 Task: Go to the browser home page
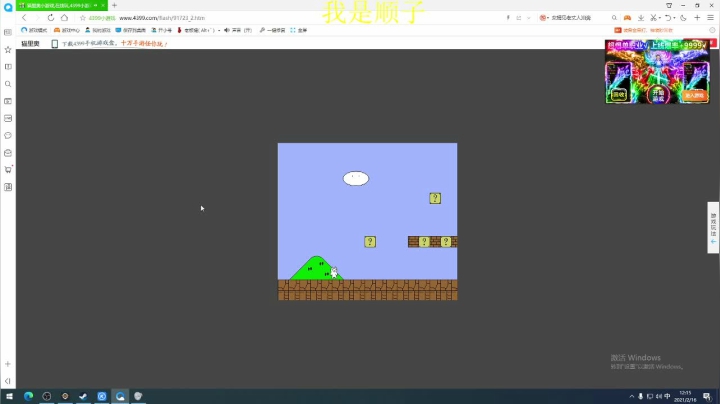(64, 17)
